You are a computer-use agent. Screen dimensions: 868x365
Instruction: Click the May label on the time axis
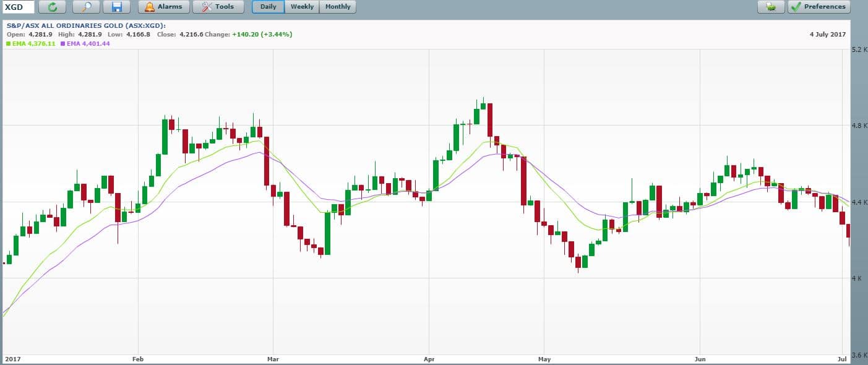tap(544, 359)
